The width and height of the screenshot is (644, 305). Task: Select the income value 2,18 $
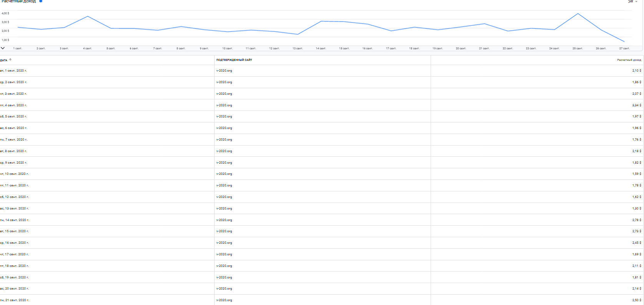tap(637, 151)
